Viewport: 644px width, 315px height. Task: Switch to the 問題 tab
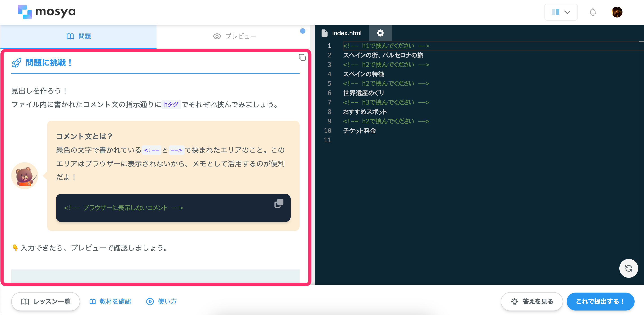click(79, 36)
